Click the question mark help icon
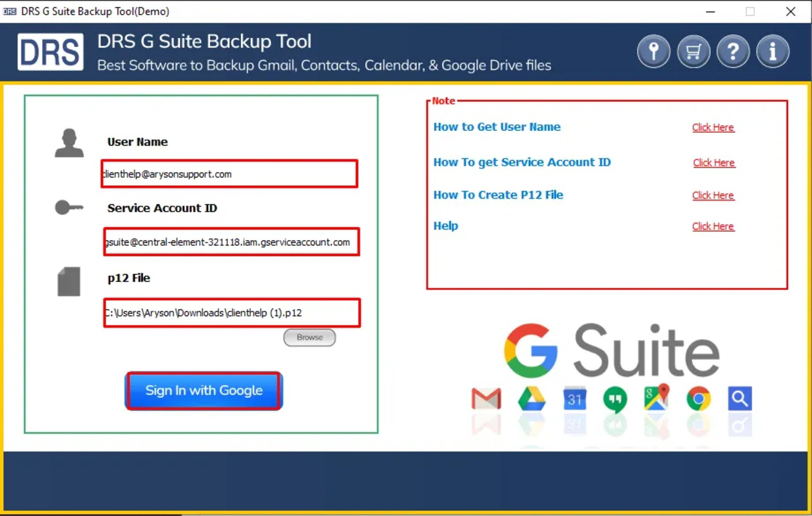 click(733, 51)
